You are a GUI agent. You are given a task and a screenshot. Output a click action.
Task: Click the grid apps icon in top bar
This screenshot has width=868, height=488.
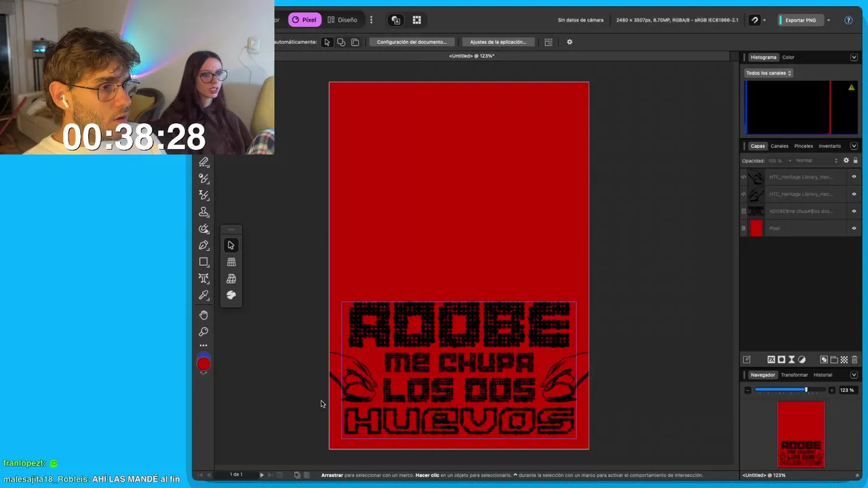click(x=416, y=20)
